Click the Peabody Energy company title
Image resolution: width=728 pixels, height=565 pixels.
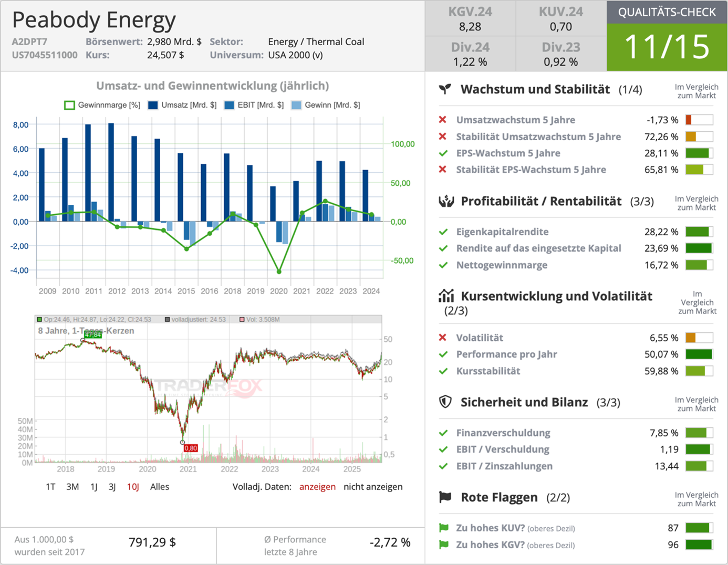pyautogui.click(x=94, y=20)
